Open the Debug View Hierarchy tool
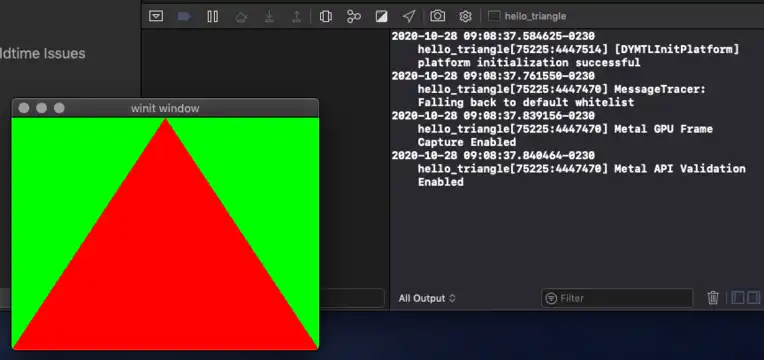 [x=325, y=17]
